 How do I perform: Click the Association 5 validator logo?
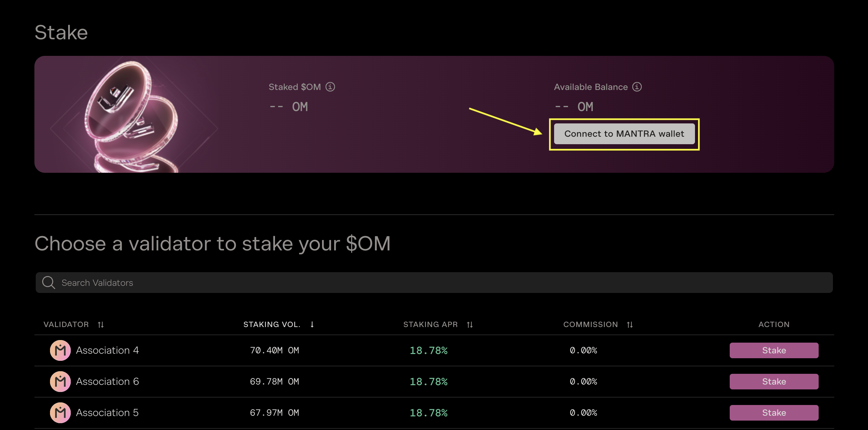coord(60,412)
